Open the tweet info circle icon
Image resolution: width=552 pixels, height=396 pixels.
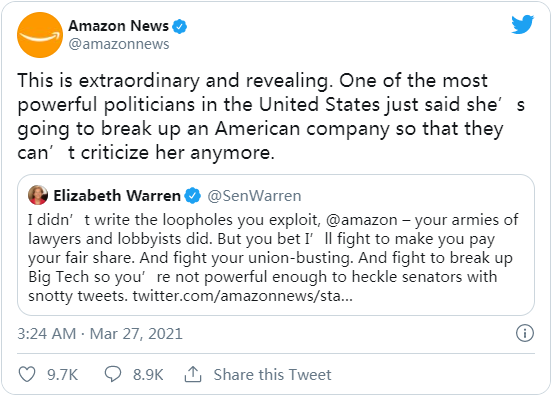pos(525,333)
